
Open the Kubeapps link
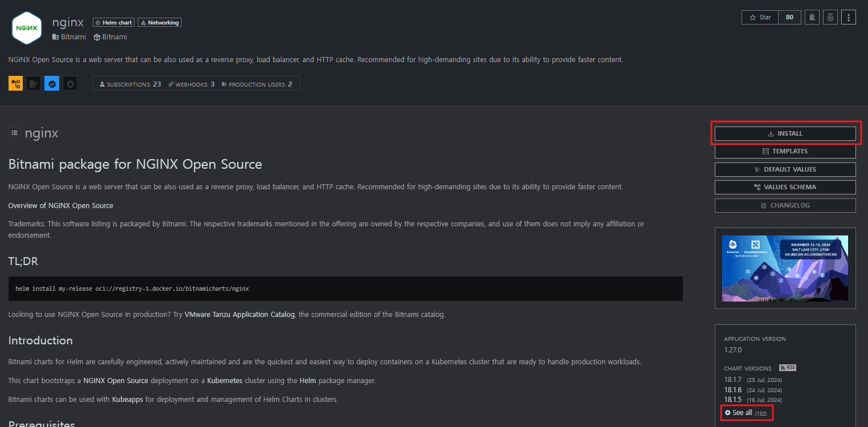tap(128, 399)
